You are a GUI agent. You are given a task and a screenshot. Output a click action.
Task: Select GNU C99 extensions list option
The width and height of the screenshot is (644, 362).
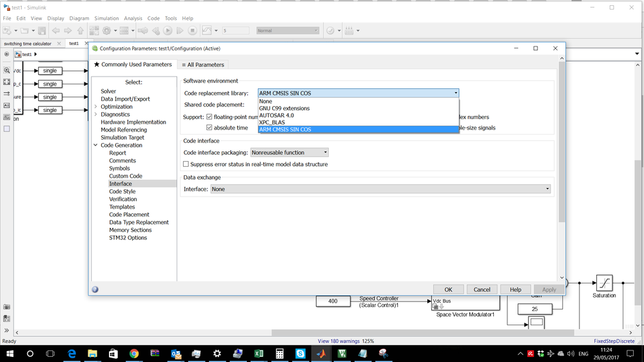(x=358, y=108)
